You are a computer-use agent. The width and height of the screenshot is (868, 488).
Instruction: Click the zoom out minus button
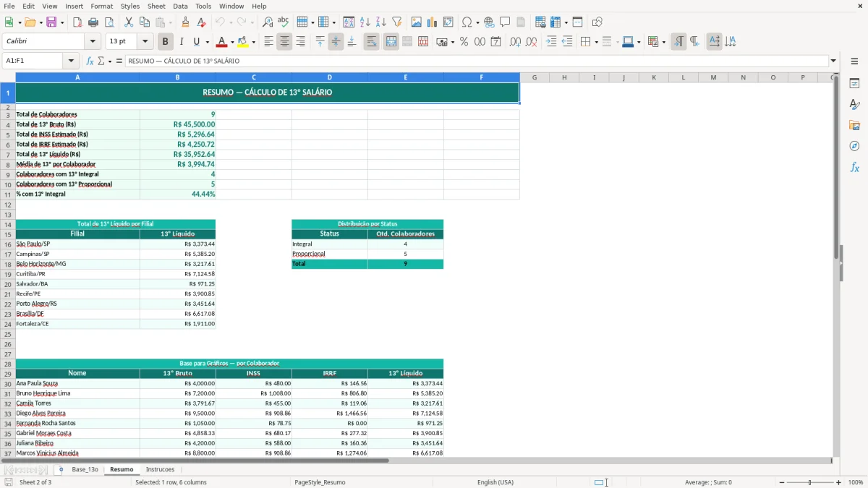(x=782, y=482)
